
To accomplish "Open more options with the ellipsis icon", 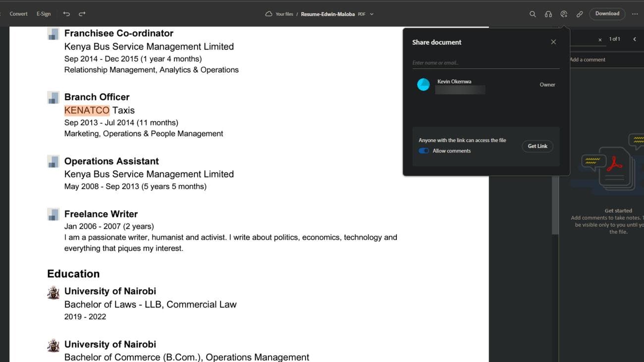I will [x=635, y=13].
